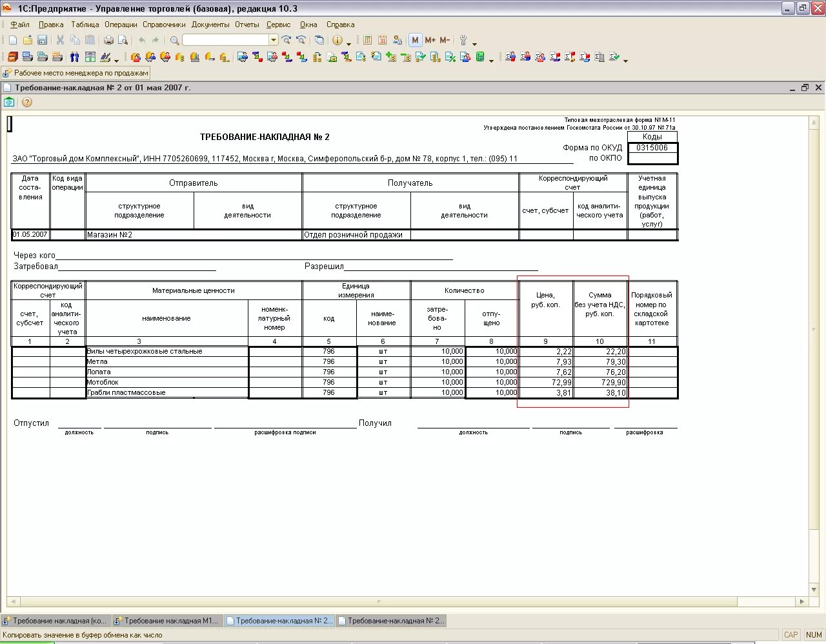This screenshot has height=644, width=826.
Task: Open the Документы menu
Action: click(210, 25)
